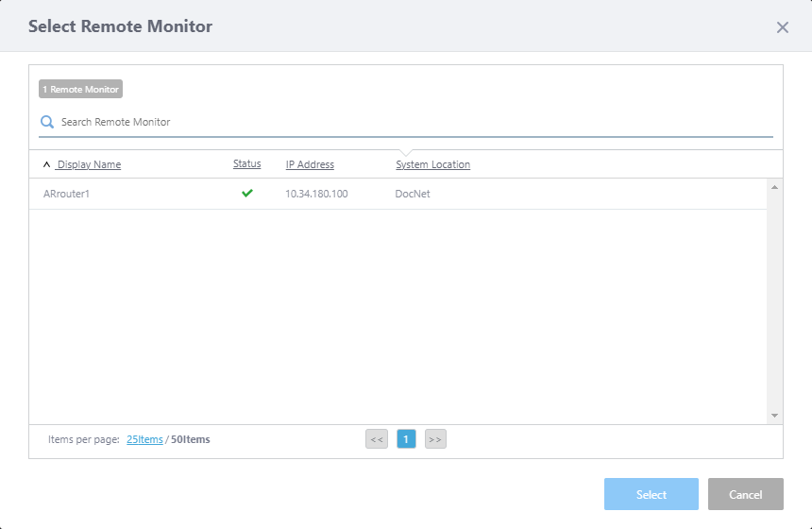
Task: Go to the next page with >> button
Action: coord(435,439)
